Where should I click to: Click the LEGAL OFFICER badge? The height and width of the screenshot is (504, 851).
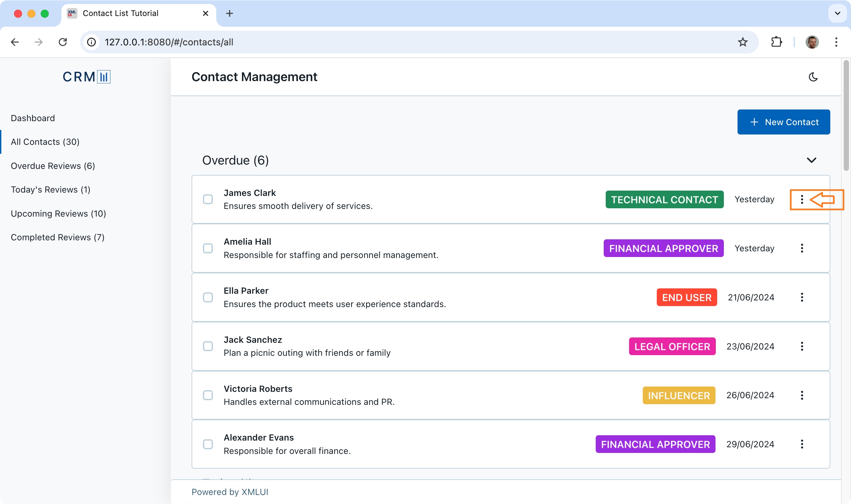(672, 346)
